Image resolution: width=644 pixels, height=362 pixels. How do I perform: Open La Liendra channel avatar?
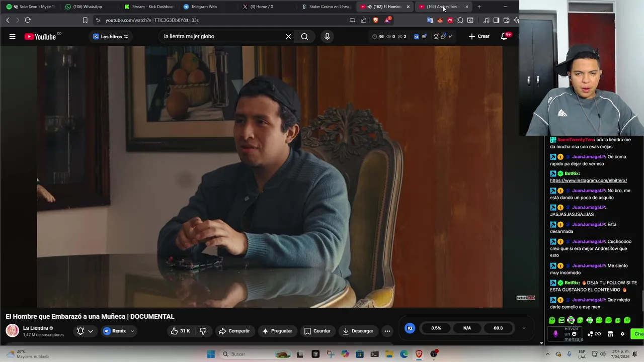pos(13,330)
